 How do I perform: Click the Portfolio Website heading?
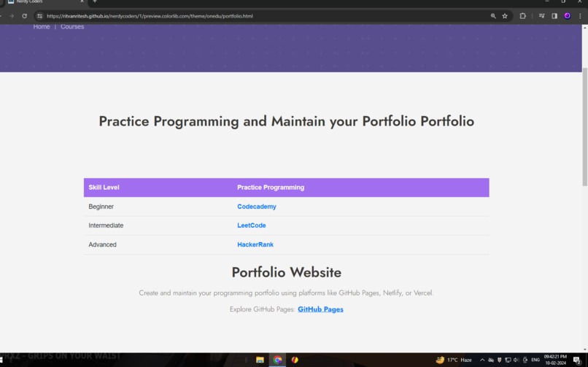pos(287,273)
